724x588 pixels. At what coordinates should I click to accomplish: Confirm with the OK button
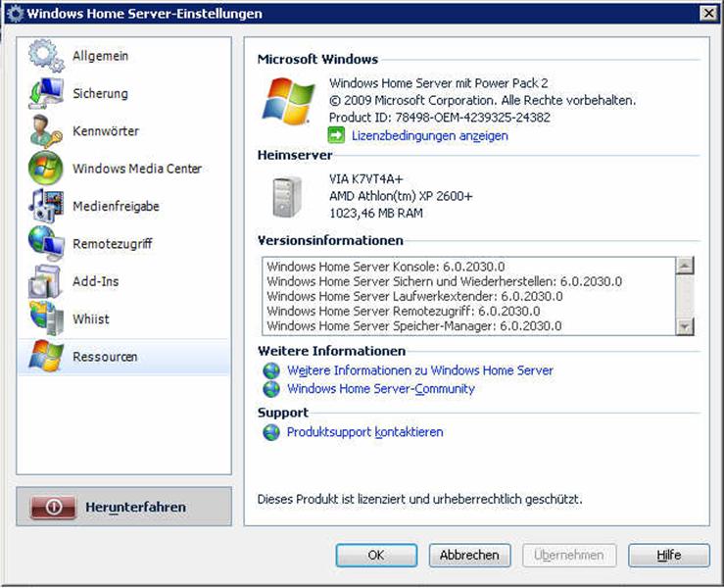(x=376, y=555)
